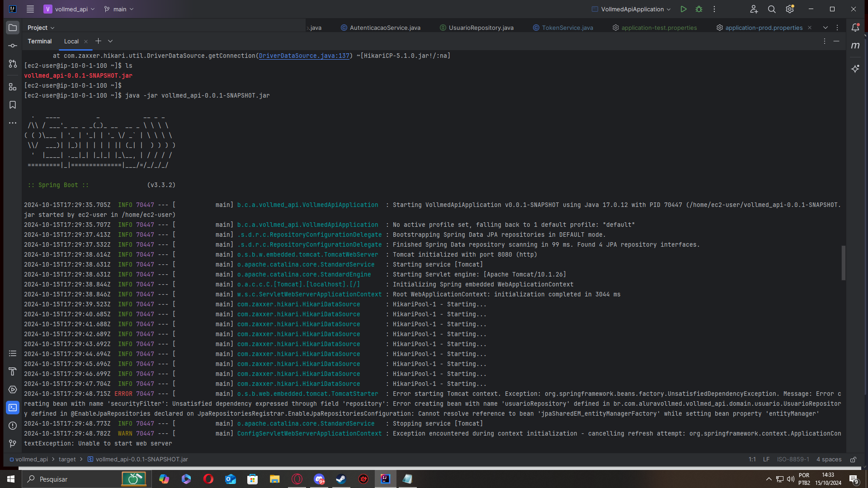The image size is (868, 488).
Task: Open the Bookmarks tool window
Action: (x=13, y=105)
